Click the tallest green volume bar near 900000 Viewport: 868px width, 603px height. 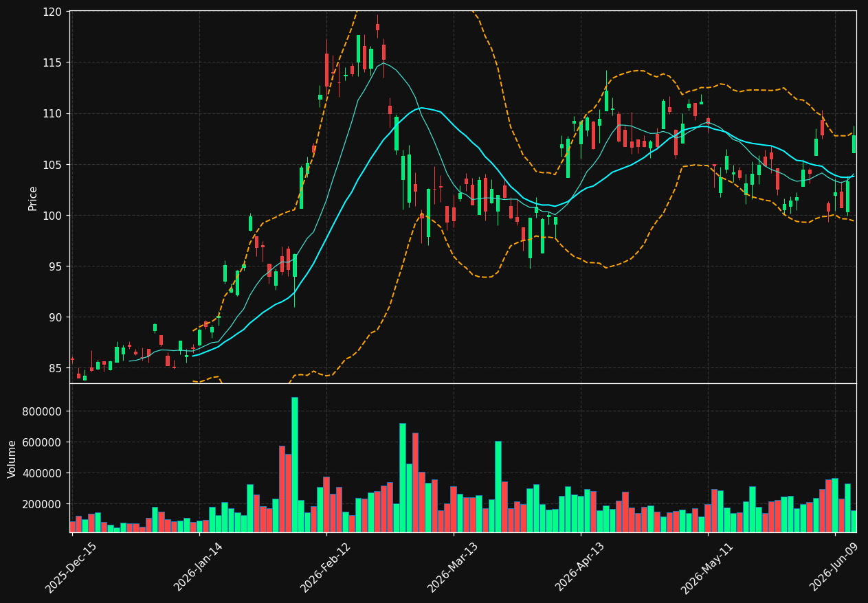click(295, 464)
